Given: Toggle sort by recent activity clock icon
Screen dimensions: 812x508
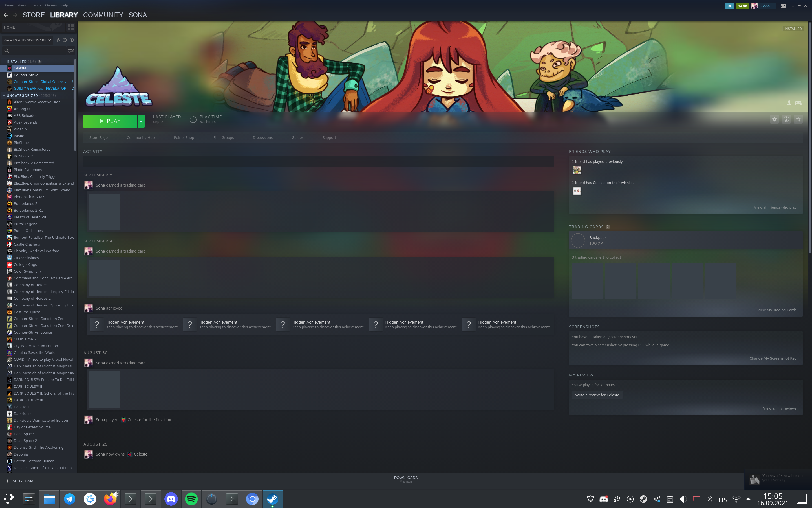Looking at the screenshot, I should pos(65,40).
